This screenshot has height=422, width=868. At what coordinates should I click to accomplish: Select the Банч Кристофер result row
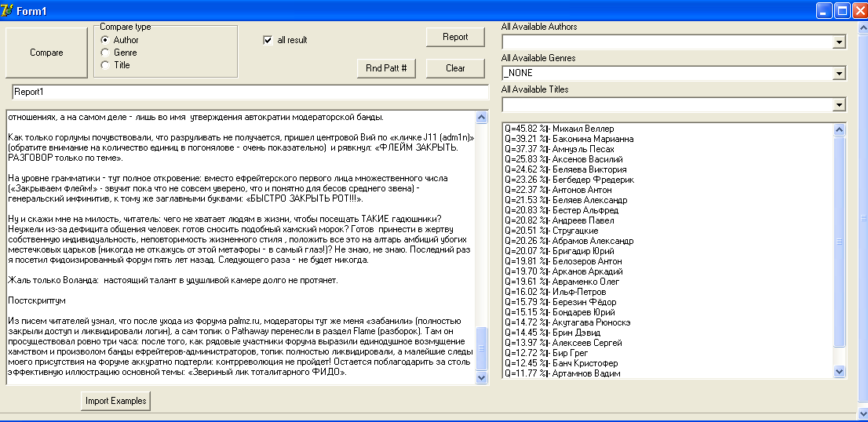pyautogui.click(x=668, y=363)
